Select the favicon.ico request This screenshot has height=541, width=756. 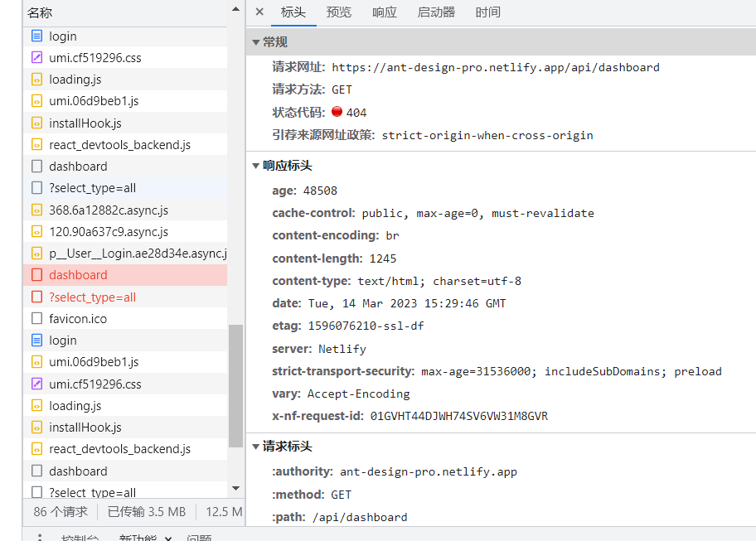[125, 318]
